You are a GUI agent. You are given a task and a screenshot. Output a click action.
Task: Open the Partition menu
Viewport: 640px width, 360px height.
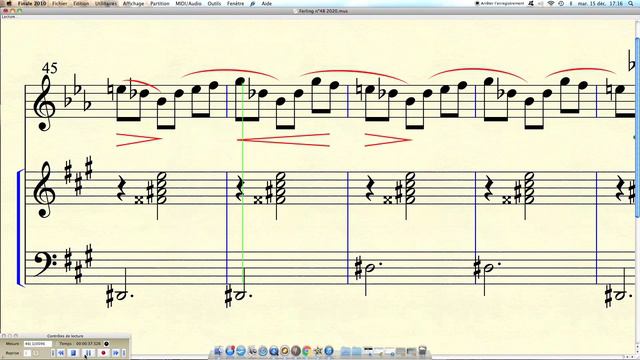(160, 3)
